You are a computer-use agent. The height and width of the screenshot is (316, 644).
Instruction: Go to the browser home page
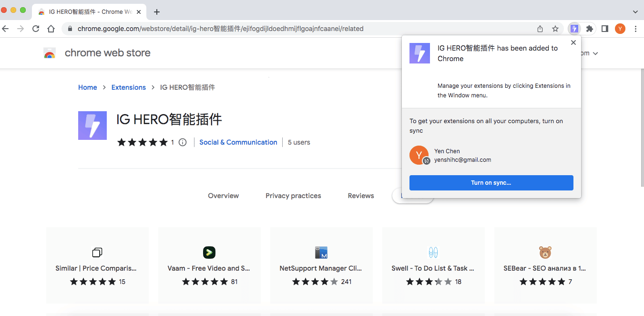[51, 29]
